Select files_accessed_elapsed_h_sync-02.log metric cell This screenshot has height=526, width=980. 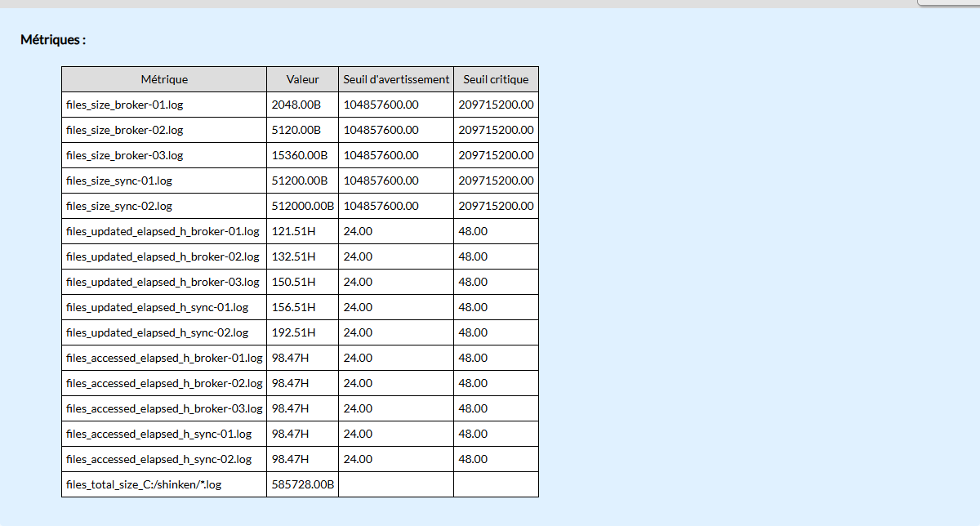coord(164,459)
